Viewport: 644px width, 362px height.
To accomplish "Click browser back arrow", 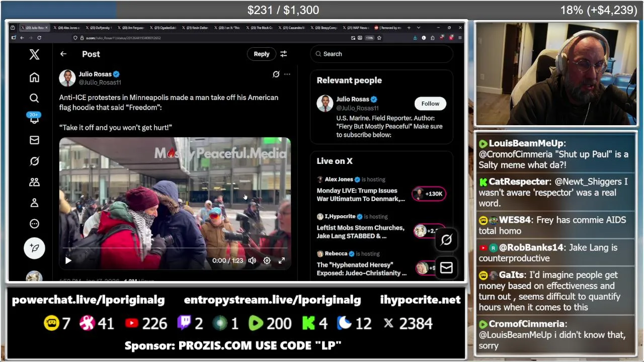I will click(22, 38).
